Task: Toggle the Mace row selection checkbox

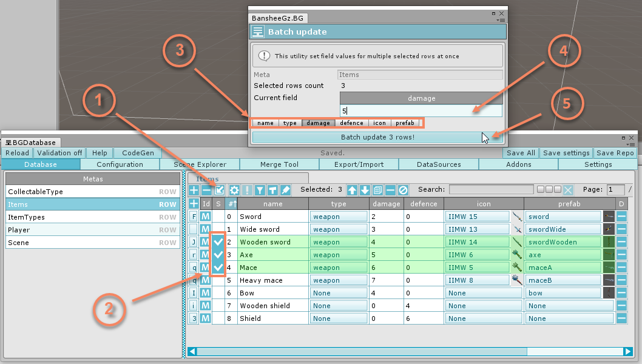Action: [x=218, y=268]
